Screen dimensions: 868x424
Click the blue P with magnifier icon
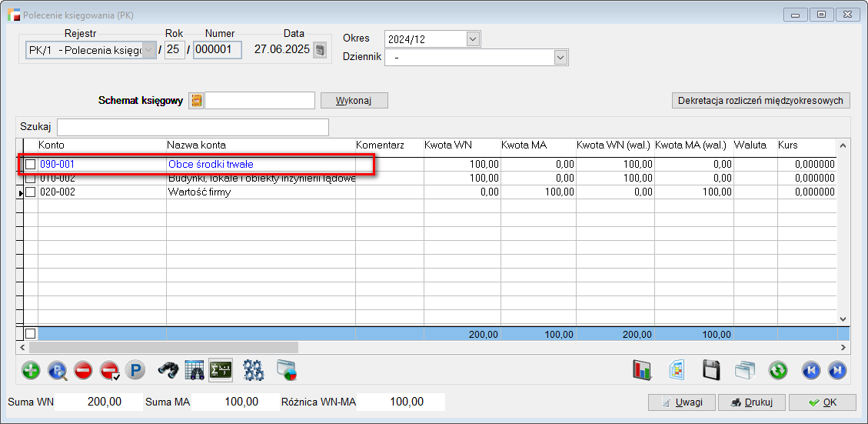57,370
